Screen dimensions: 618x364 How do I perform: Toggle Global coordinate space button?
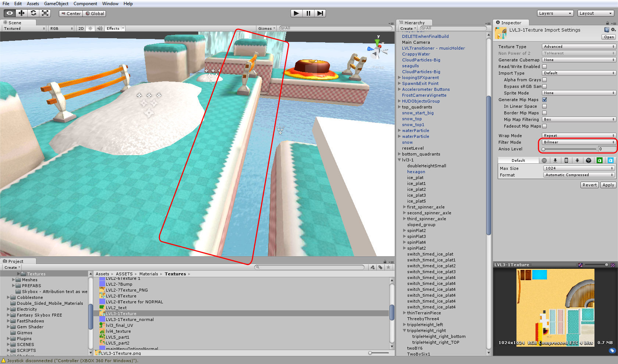pos(95,14)
